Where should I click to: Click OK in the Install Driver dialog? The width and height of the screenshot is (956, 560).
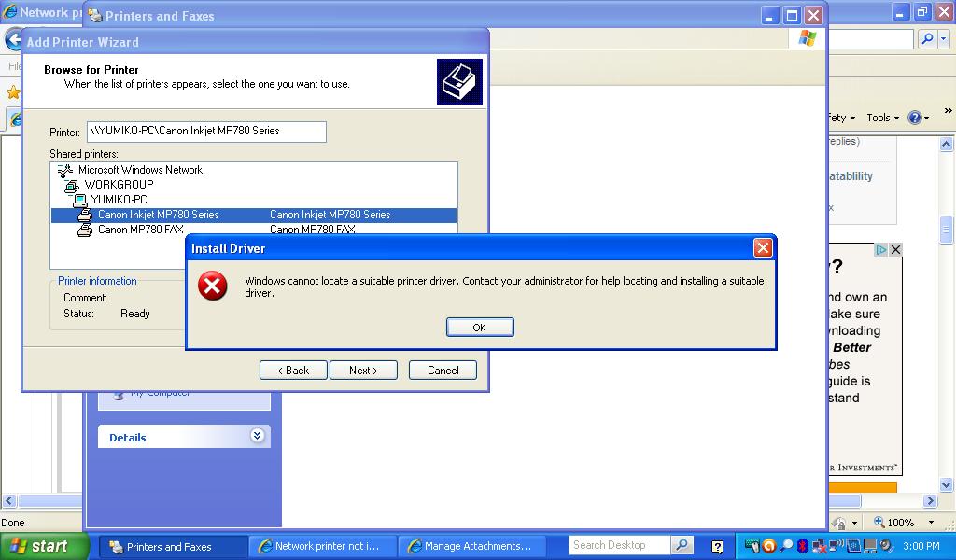[x=480, y=328]
